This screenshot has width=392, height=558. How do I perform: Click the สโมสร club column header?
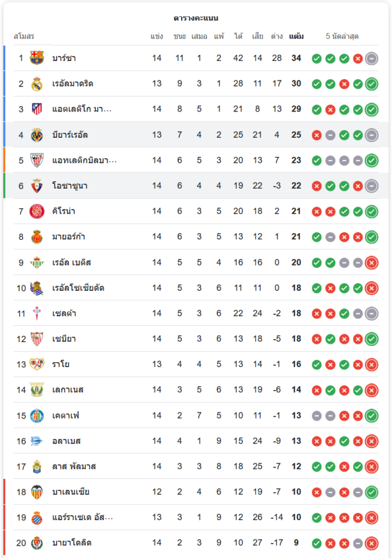[x=24, y=36]
